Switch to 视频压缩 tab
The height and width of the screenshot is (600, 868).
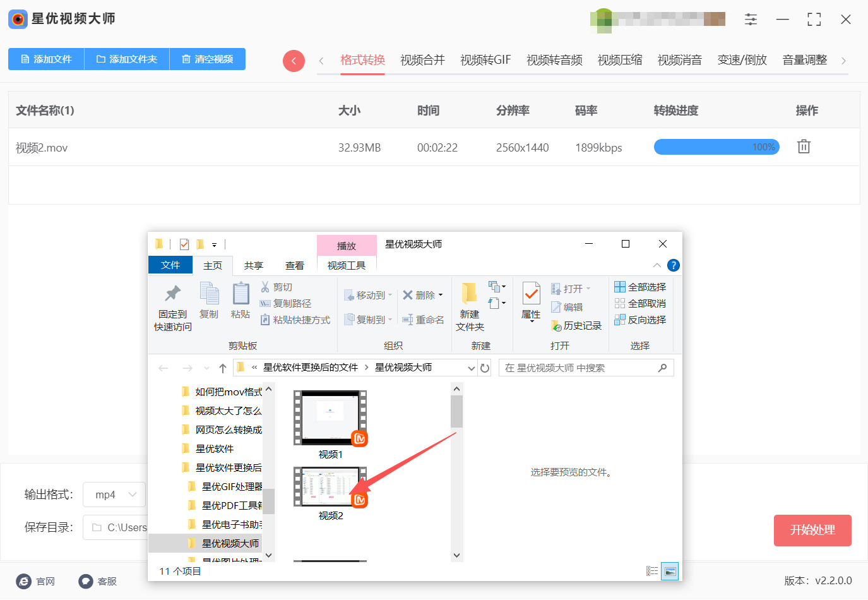click(620, 60)
